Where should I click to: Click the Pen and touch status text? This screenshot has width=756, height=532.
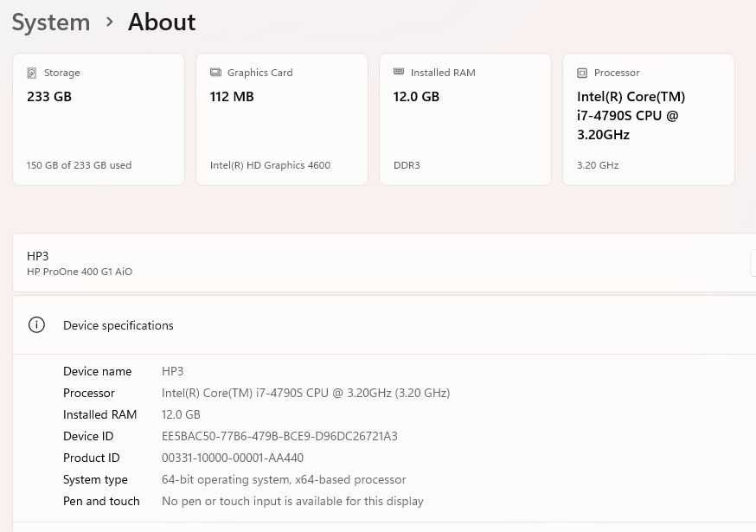[x=292, y=501]
